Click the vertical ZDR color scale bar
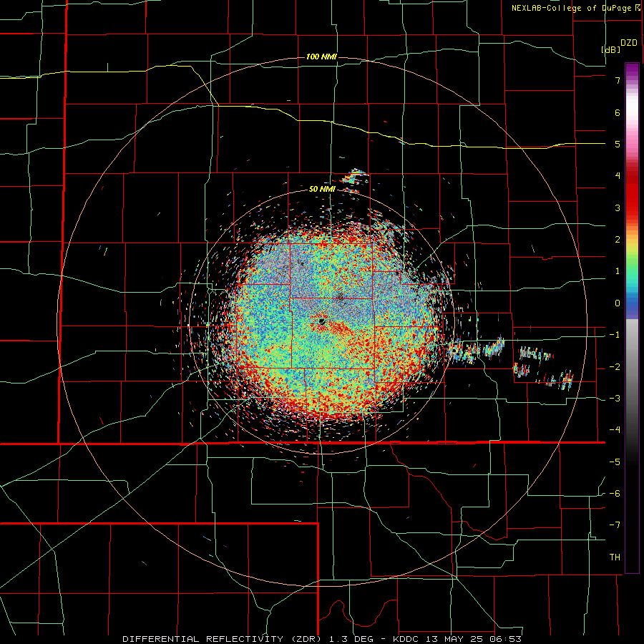The width and height of the screenshot is (644, 644). point(632,318)
